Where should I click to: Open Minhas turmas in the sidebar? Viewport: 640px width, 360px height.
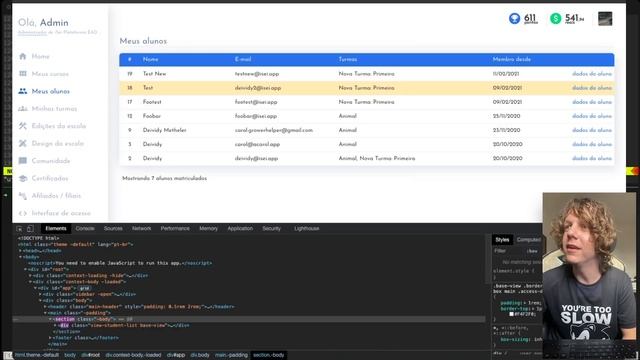(x=54, y=109)
